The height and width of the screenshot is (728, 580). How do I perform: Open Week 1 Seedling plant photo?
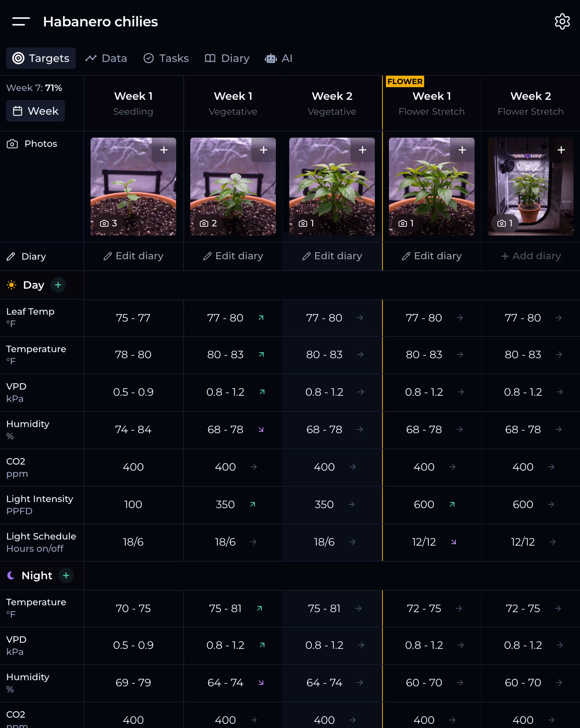(133, 187)
